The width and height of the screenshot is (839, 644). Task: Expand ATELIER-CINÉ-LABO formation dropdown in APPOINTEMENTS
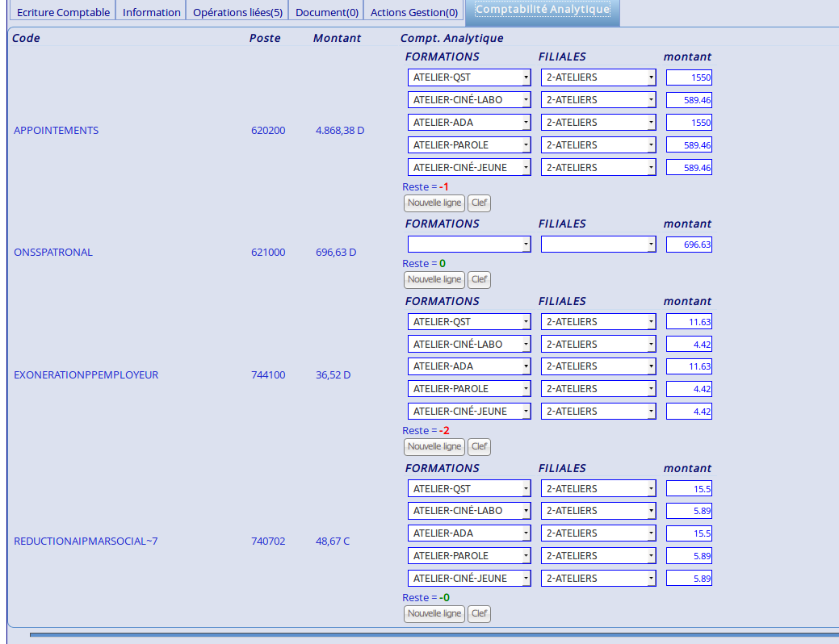coord(469,100)
